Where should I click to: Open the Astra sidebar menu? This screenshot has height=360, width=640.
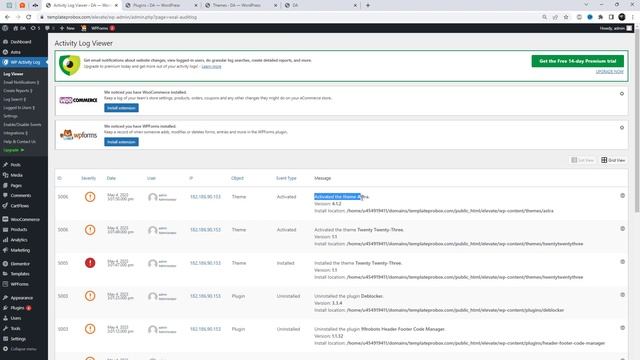coord(16,52)
